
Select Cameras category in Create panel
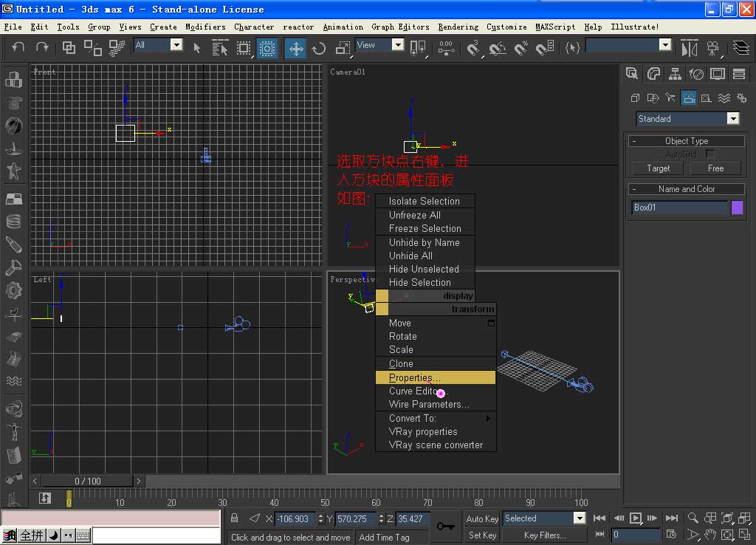(689, 98)
